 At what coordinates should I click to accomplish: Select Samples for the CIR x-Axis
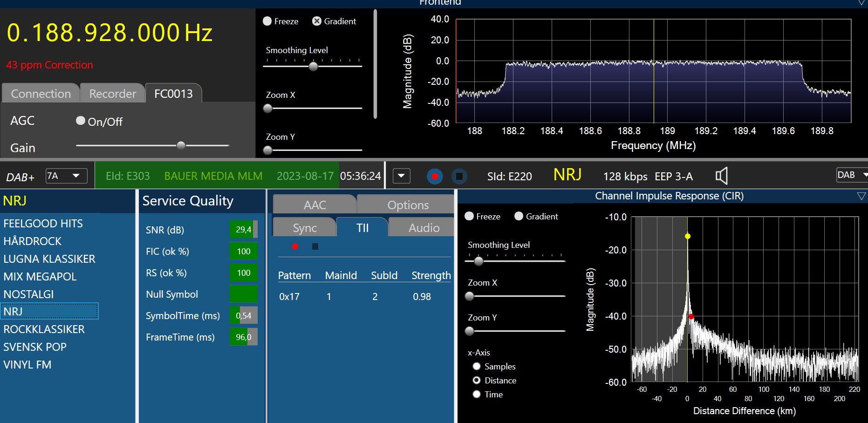click(477, 367)
